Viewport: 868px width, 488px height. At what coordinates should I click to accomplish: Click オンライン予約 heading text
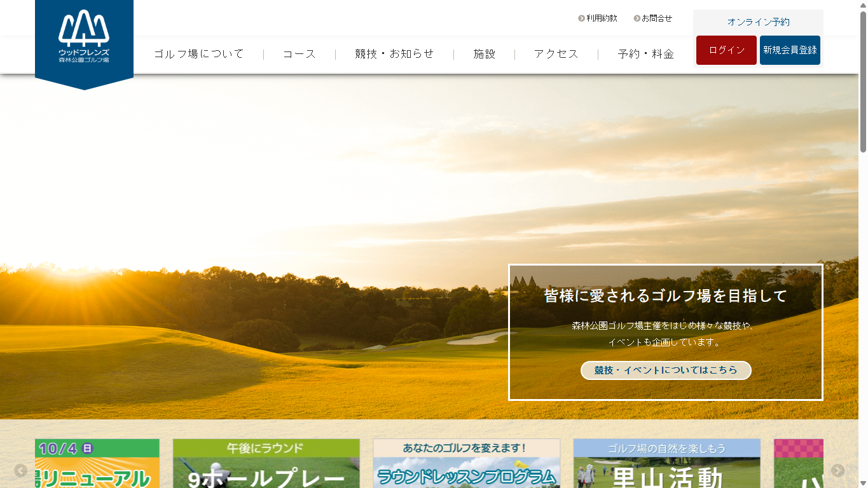758,22
